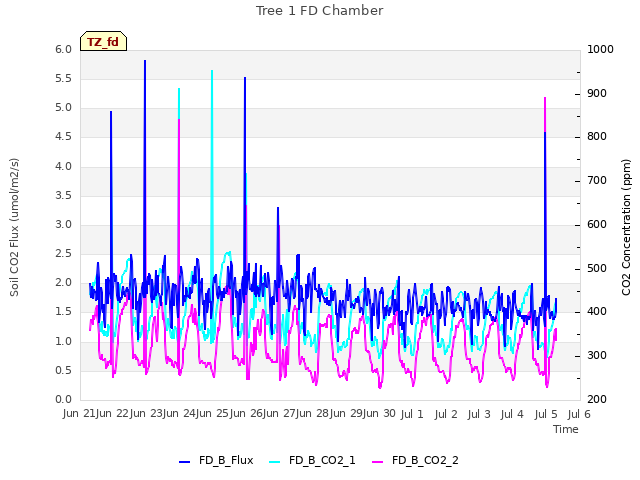Viewport: 640px width, 480px height.
Task: Click the Jun 25 x-axis tick label
Action: click(213, 414)
